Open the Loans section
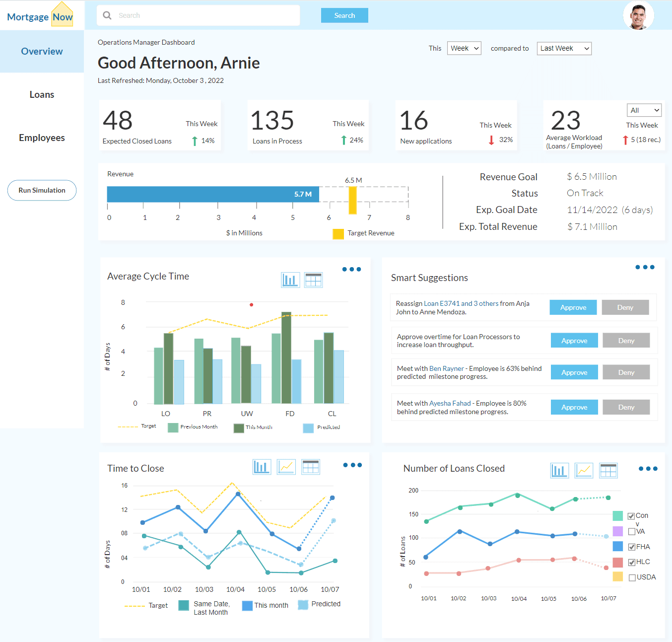This screenshot has height=642, width=672. (42, 94)
